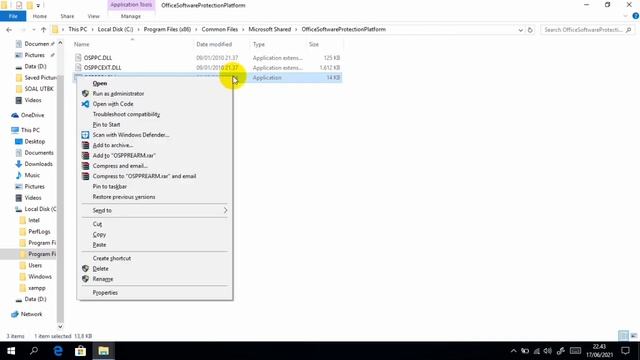Image resolution: width=640 pixels, height=360 pixels.
Task: Select Scan with Windows Defender
Action: [131, 135]
